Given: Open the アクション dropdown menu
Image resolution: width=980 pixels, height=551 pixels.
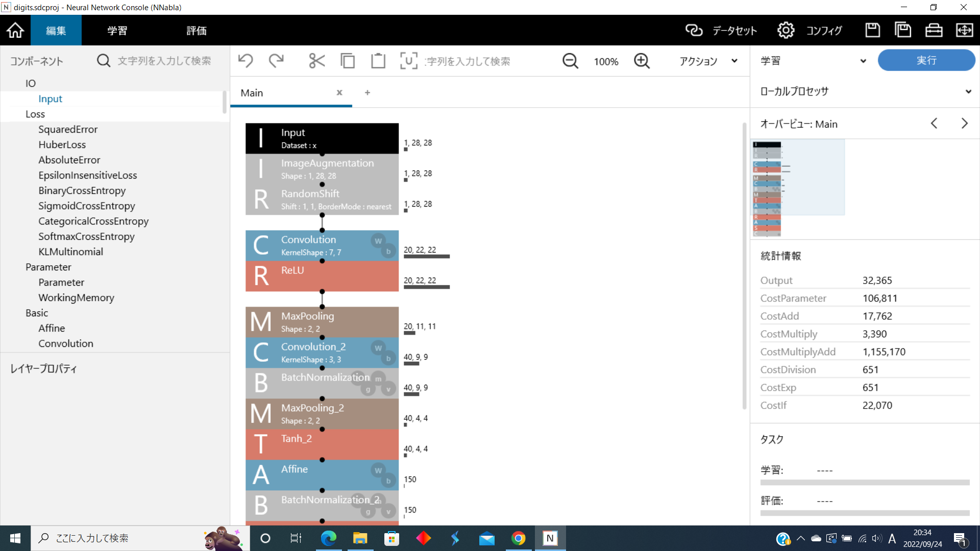Looking at the screenshot, I should pos(708,61).
